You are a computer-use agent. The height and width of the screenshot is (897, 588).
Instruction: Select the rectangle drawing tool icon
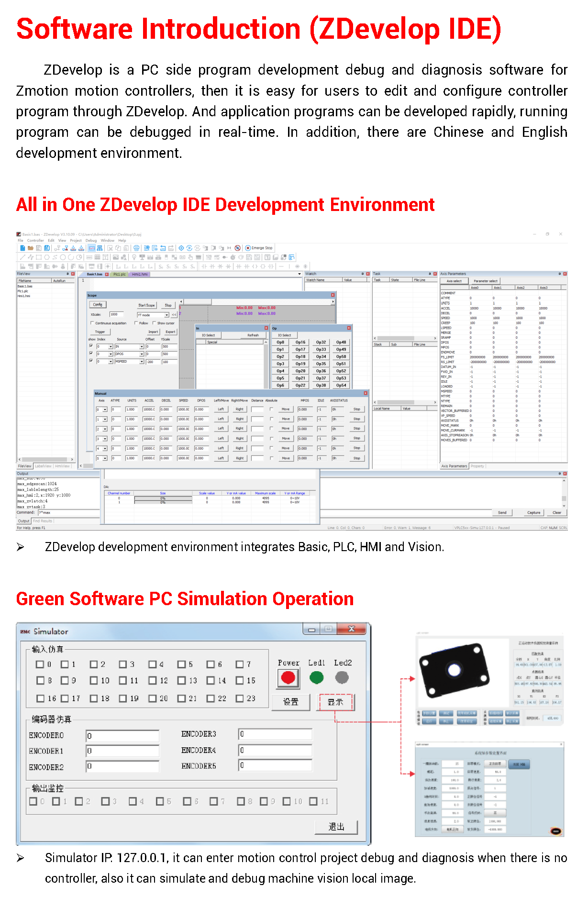click(39, 257)
